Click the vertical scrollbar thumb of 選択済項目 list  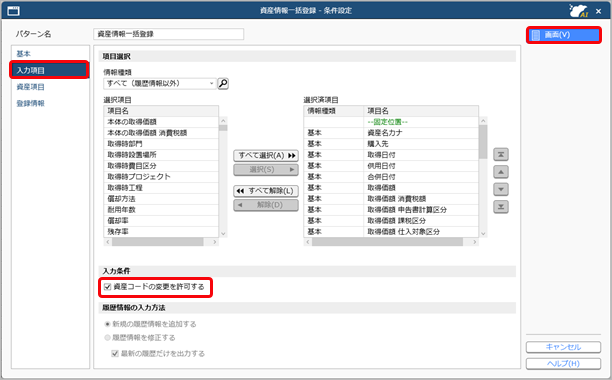(483, 142)
